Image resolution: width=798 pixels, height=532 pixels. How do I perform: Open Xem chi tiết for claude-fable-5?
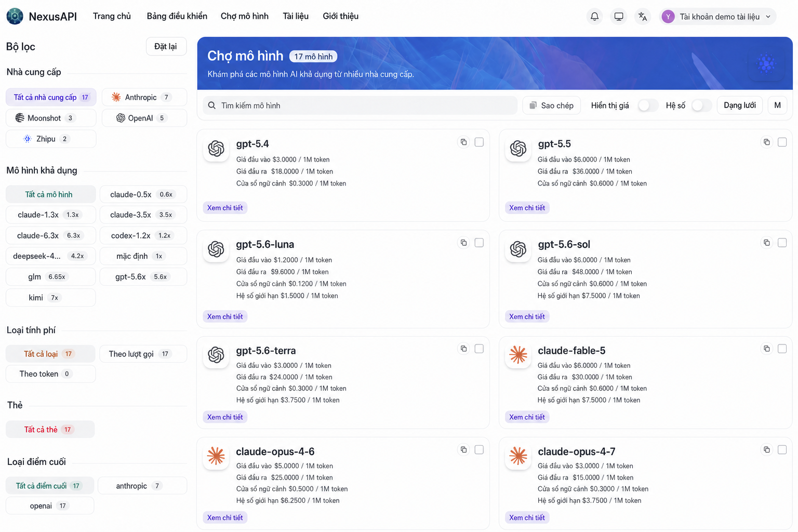[527, 417]
